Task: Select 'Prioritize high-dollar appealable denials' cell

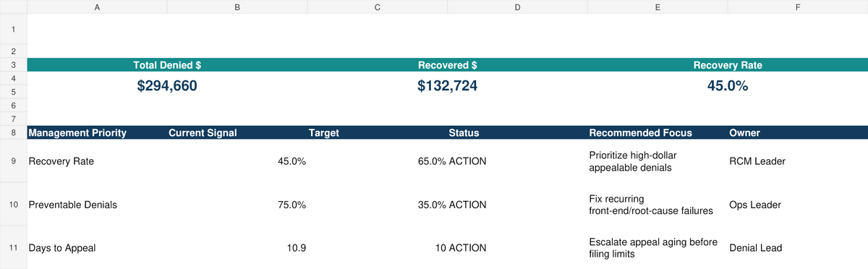Action: pyautogui.click(x=658, y=161)
